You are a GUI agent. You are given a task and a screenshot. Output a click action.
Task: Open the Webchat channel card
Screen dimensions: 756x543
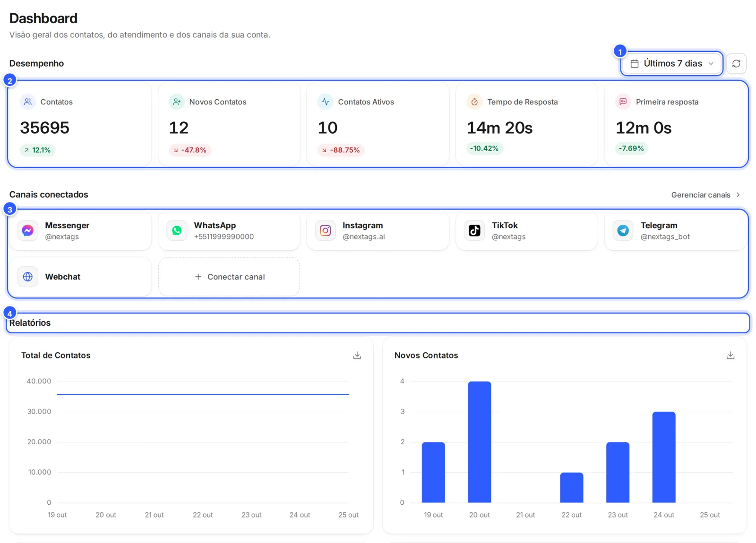coord(80,277)
